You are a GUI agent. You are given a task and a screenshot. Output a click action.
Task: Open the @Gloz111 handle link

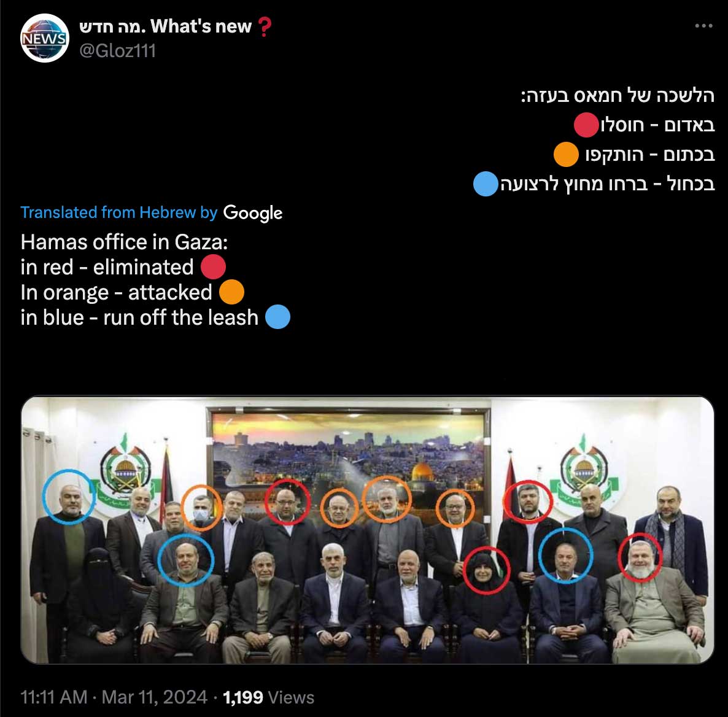coord(117,50)
